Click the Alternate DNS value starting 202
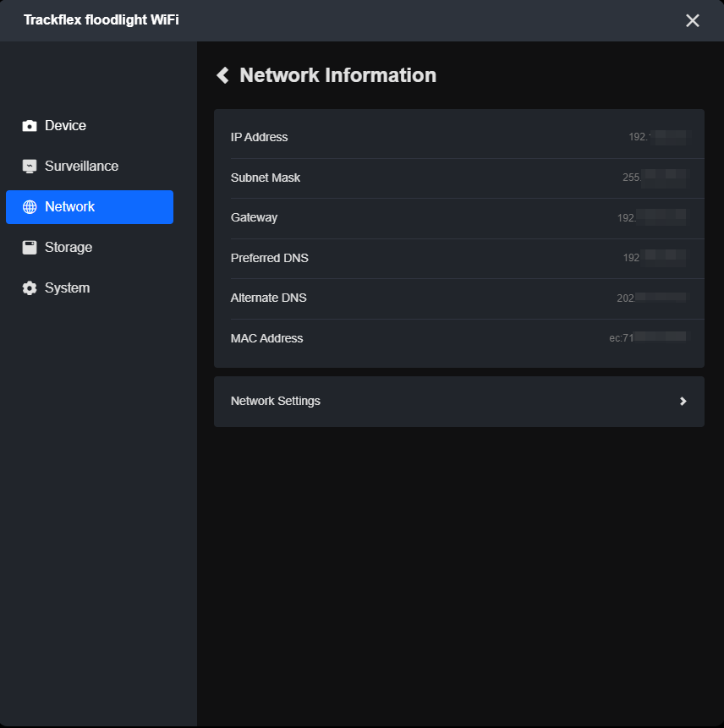The height and width of the screenshot is (728, 724). [x=651, y=298]
